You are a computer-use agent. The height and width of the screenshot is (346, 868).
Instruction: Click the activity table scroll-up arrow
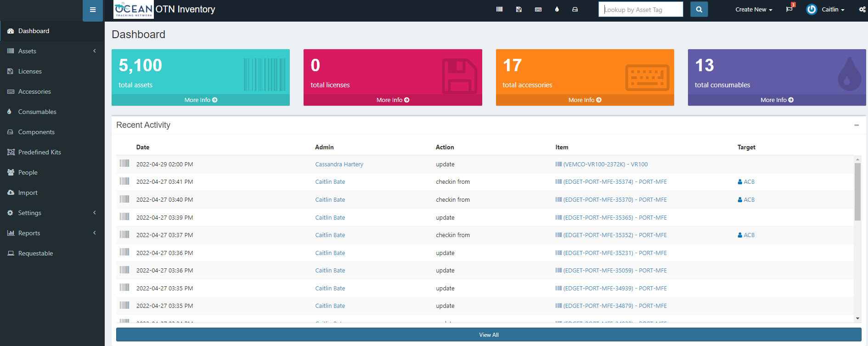(x=857, y=159)
